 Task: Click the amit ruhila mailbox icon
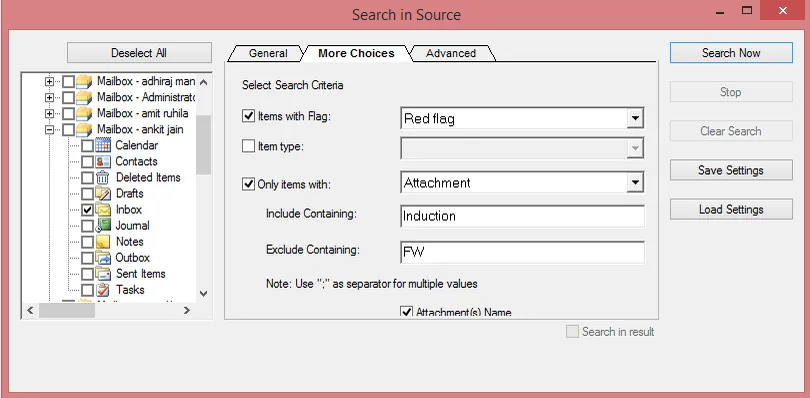coord(84,114)
